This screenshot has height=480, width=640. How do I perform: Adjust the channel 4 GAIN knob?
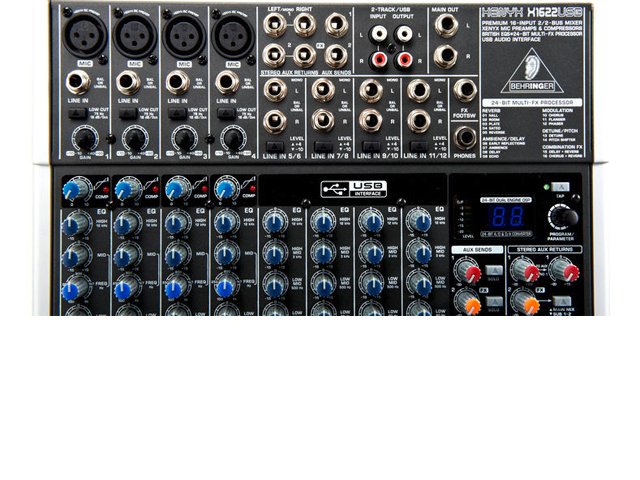pos(233,138)
